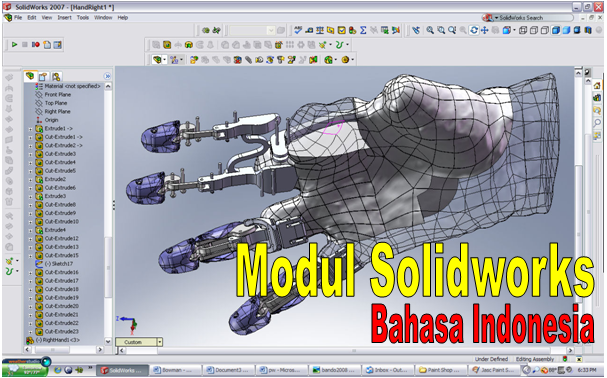Open Inbox - Outlook taskbar button
Viewport: 607px width, 378px height.
coord(389,370)
